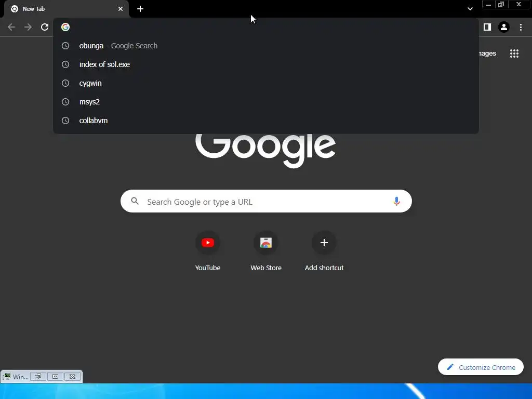Choose the cygwin suggestion
Screen dimensions: 532x399
tap(266, 83)
